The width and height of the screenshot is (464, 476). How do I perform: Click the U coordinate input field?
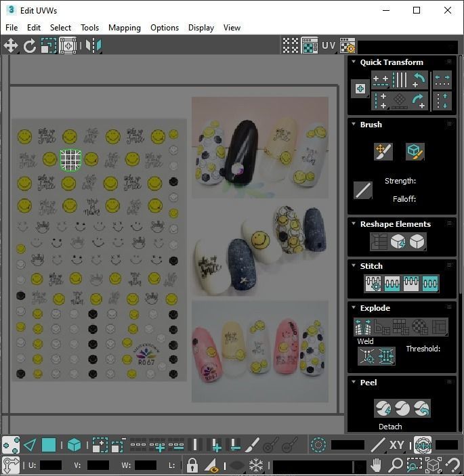pos(51,465)
